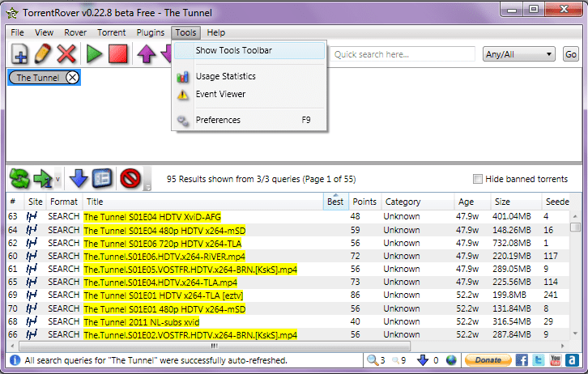Select The Tunnel search tag

coord(37,78)
